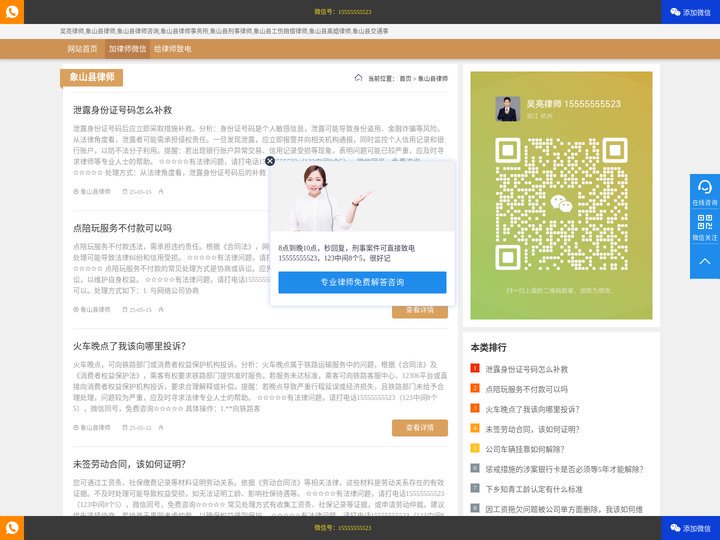720x540 pixels.
Task: Open ranked item 3 火车晚点了我该向哪里投诉?
Action: [532, 410]
